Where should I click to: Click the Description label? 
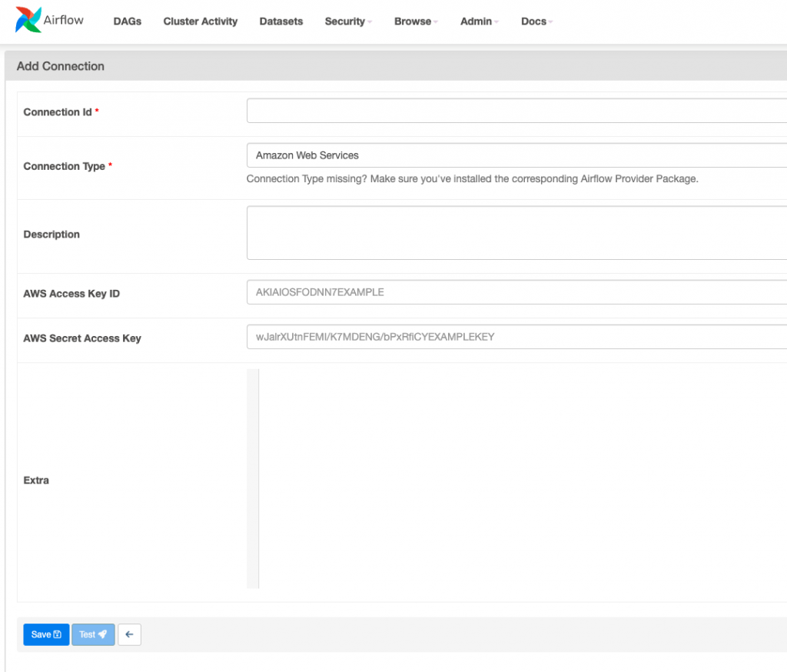click(51, 235)
